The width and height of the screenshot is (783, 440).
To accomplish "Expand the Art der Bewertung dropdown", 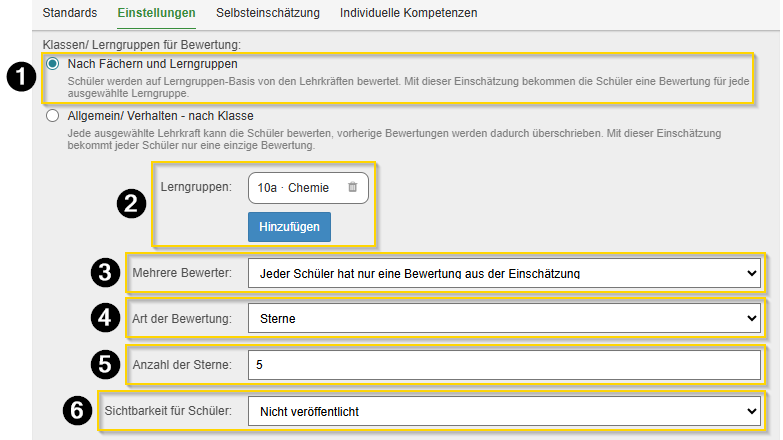I will [x=503, y=318].
